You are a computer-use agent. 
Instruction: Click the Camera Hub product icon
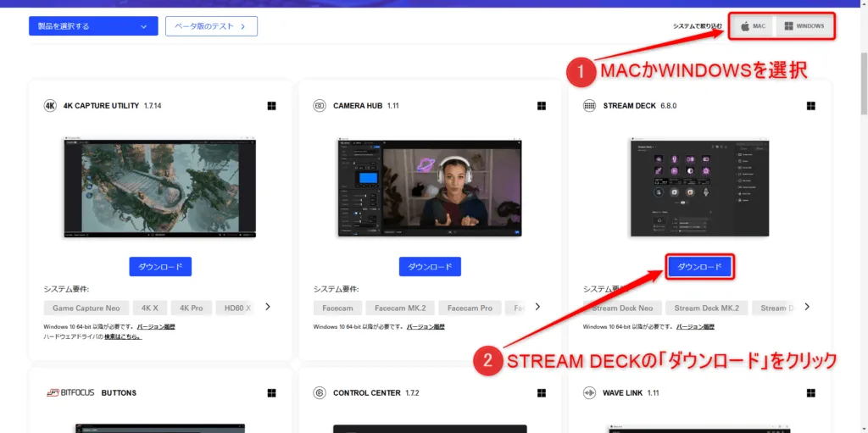pyautogui.click(x=320, y=106)
